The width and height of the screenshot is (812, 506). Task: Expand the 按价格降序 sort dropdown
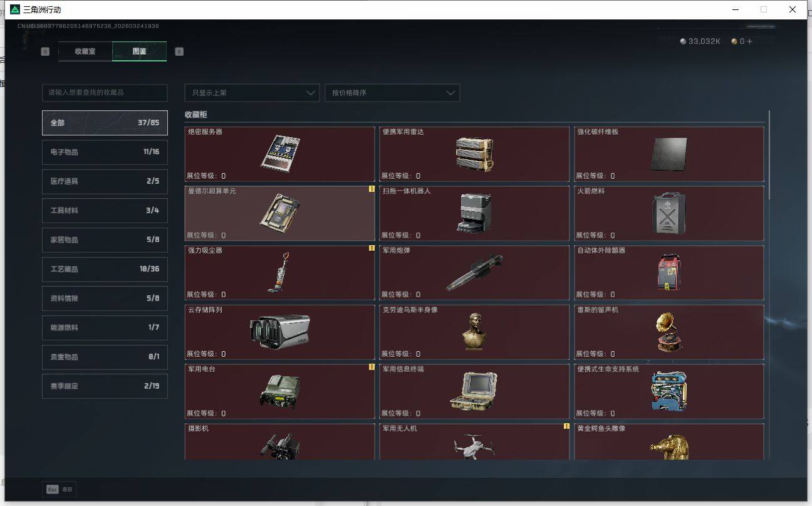pos(392,93)
